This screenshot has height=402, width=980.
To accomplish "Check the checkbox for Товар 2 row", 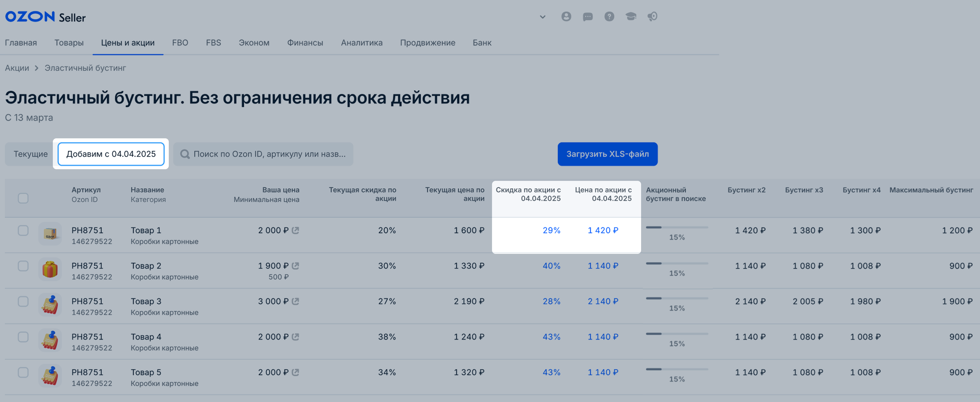I will coord(23,266).
